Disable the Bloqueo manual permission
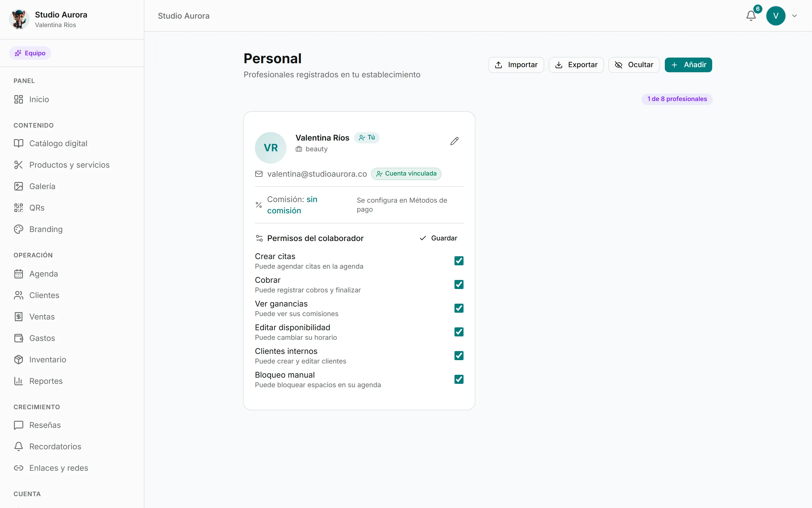 [x=459, y=379]
